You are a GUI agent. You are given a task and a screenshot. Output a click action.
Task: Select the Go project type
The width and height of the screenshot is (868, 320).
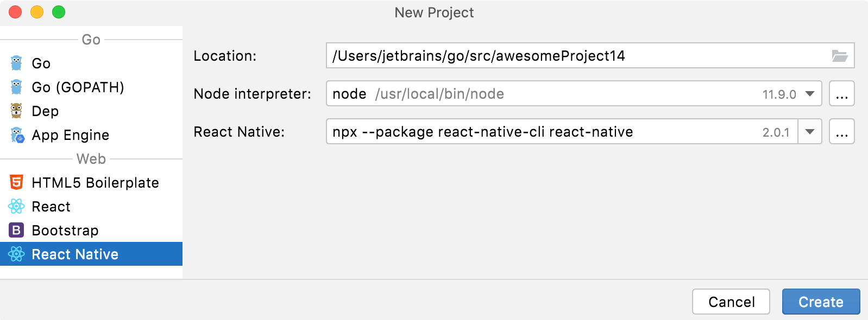click(91, 63)
